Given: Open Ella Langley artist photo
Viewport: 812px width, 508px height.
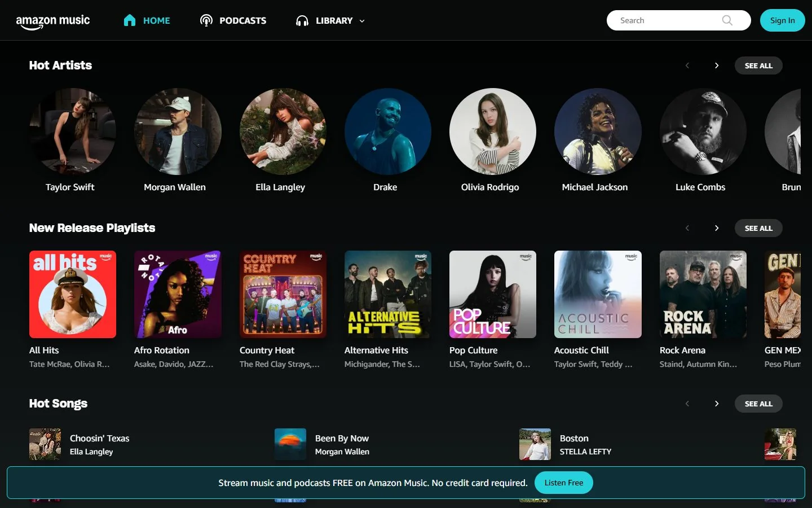Looking at the screenshot, I should (283, 132).
